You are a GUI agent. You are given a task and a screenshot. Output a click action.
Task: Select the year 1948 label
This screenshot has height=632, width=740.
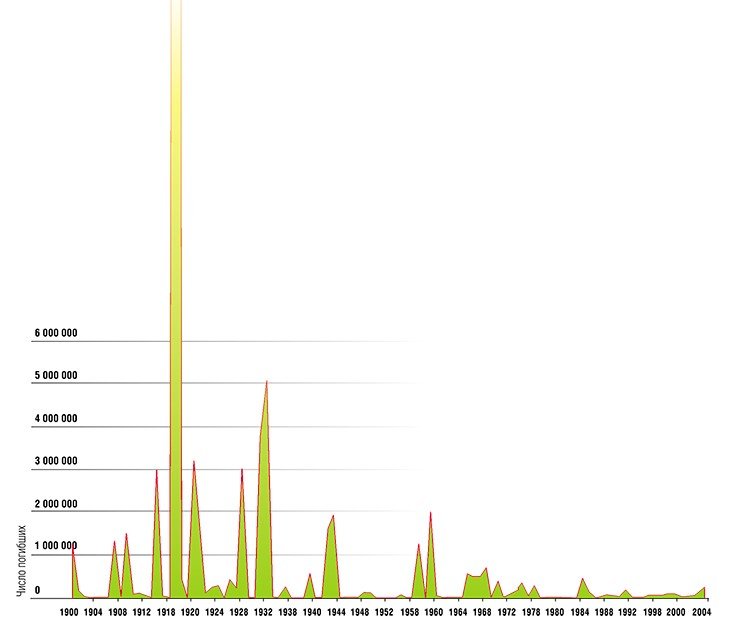(x=360, y=613)
